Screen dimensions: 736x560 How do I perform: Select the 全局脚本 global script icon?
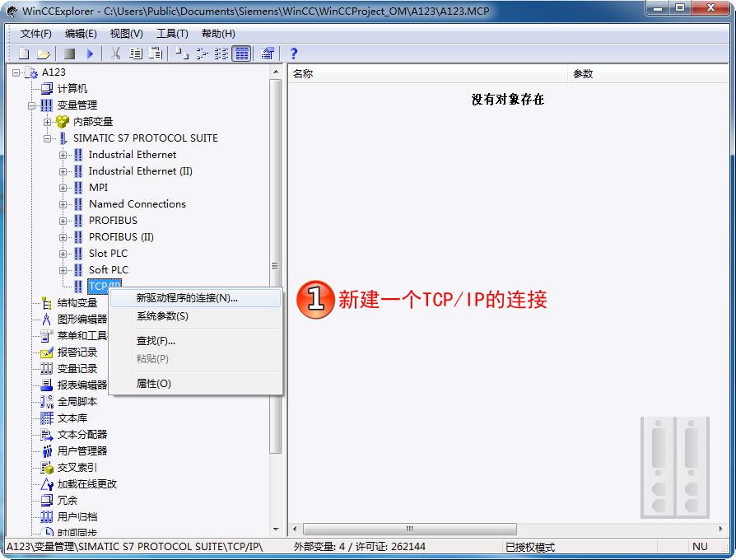tap(46, 401)
